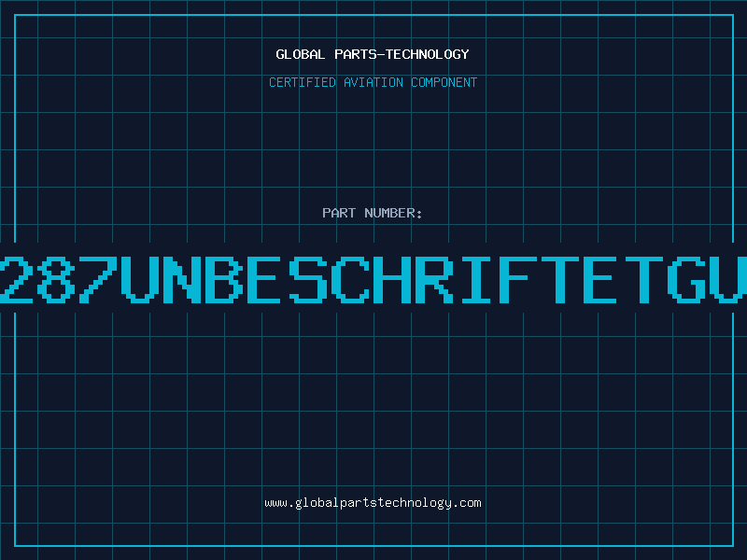Click the 'GLOBAL PARTS-TECHNOLOGY' heading
747x560 pixels.
tap(373, 54)
